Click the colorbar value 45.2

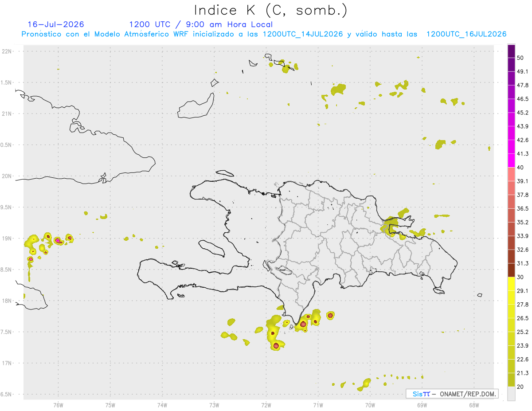[523, 113]
